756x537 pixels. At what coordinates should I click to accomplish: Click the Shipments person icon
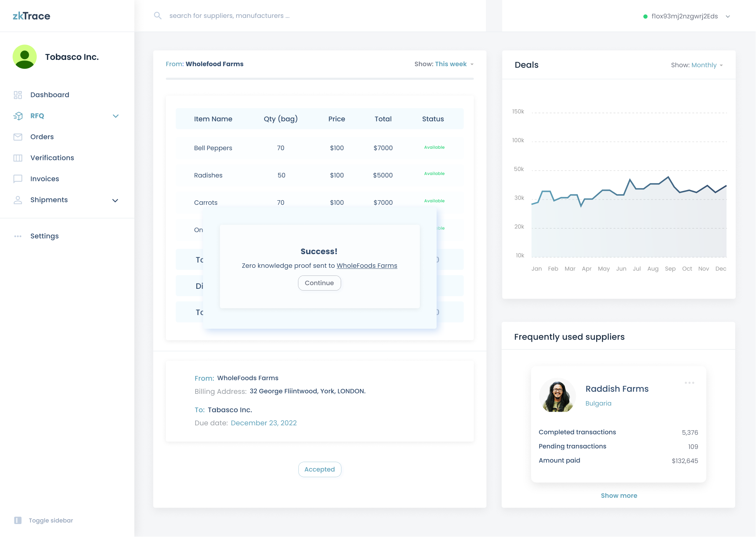(x=18, y=200)
